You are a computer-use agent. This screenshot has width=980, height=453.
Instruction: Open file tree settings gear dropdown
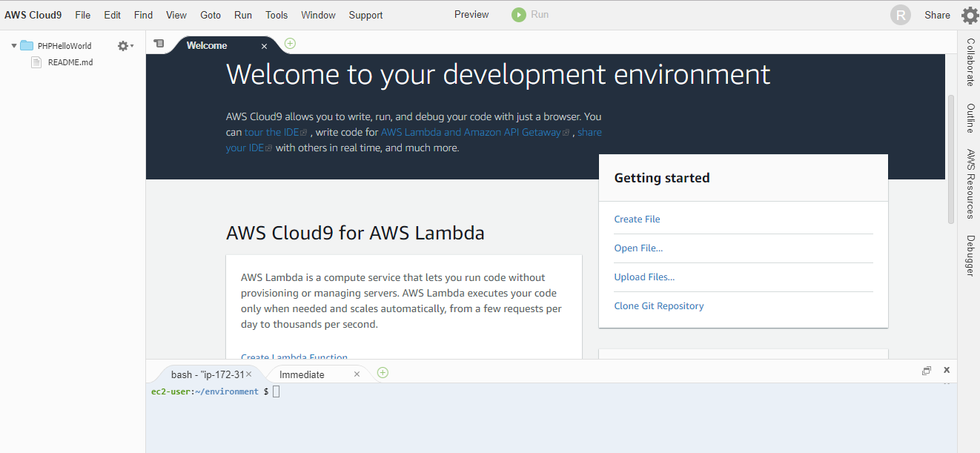pyautogui.click(x=125, y=46)
